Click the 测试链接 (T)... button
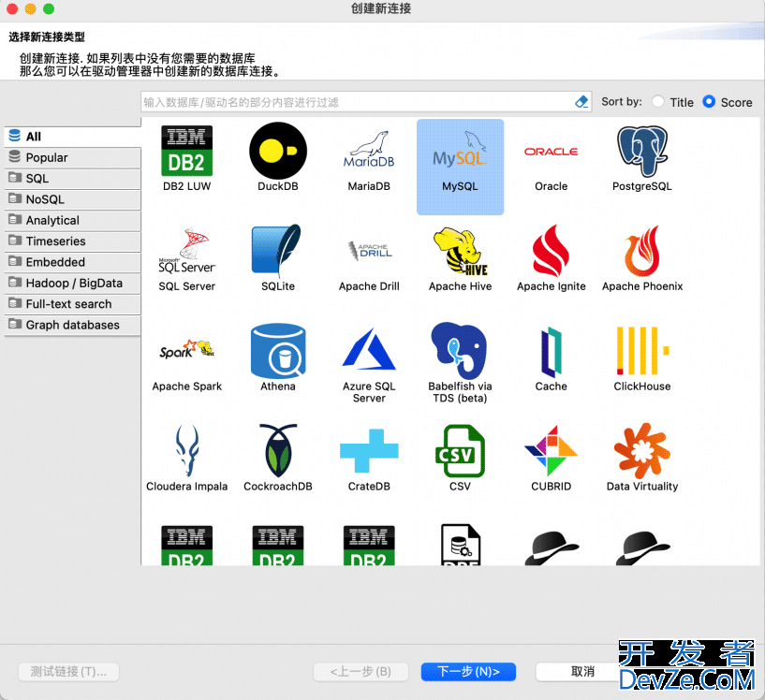765x700 pixels. tap(68, 672)
